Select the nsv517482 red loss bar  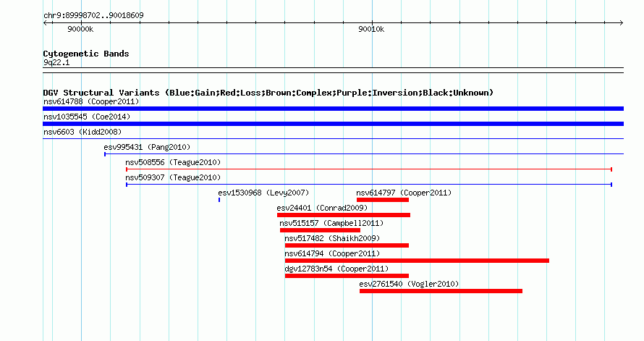(347, 245)
